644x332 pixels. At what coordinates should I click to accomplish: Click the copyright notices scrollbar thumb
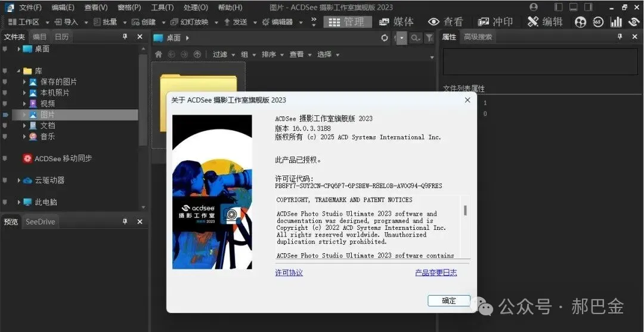[465, 210]
